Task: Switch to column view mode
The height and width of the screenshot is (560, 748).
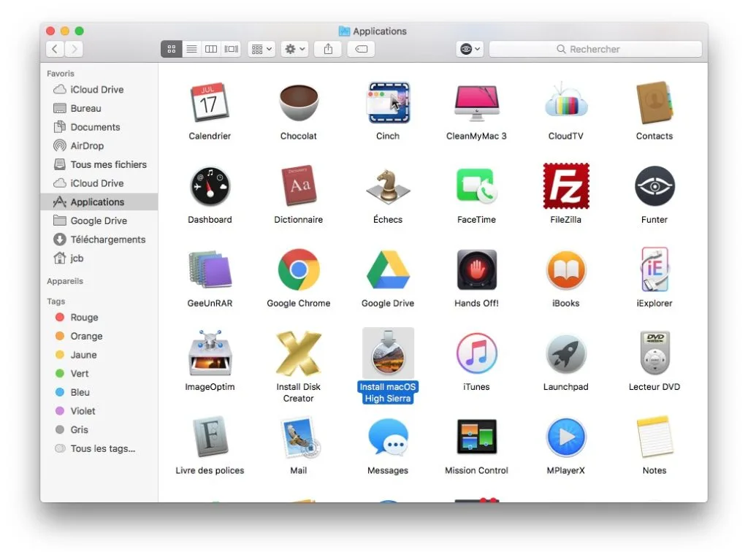Action: coord(211,49)
